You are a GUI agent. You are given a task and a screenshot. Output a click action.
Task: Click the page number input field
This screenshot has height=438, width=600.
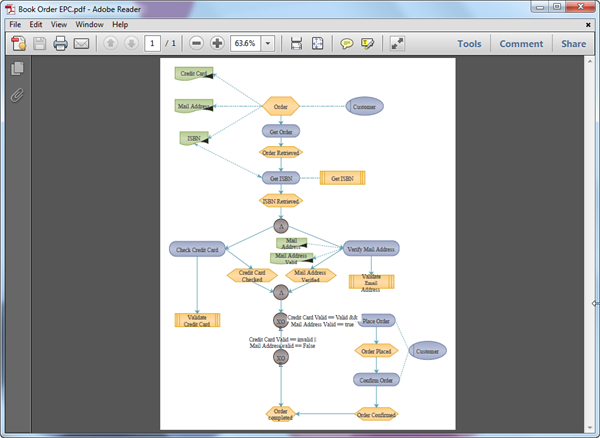click(x=152, y=44)
